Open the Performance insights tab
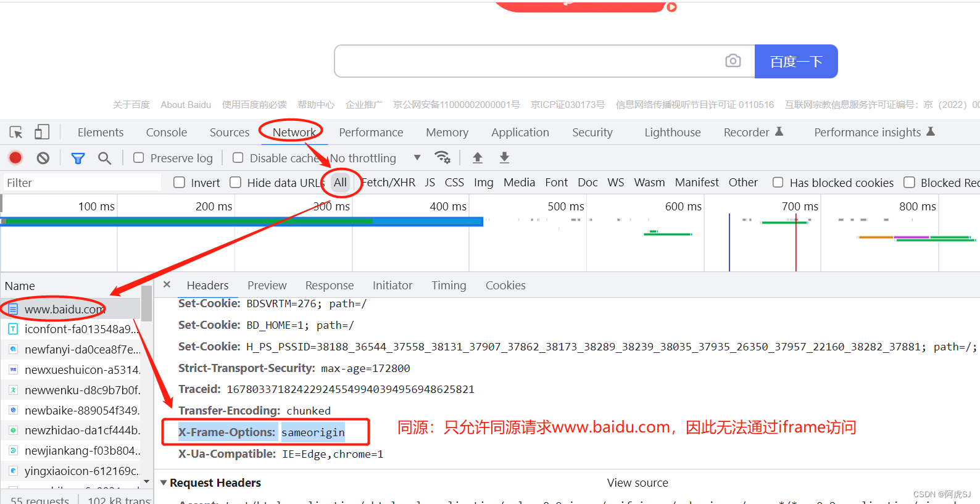This screenshot has height=504, width=980. pyautogui.click(x=874, y=133)
